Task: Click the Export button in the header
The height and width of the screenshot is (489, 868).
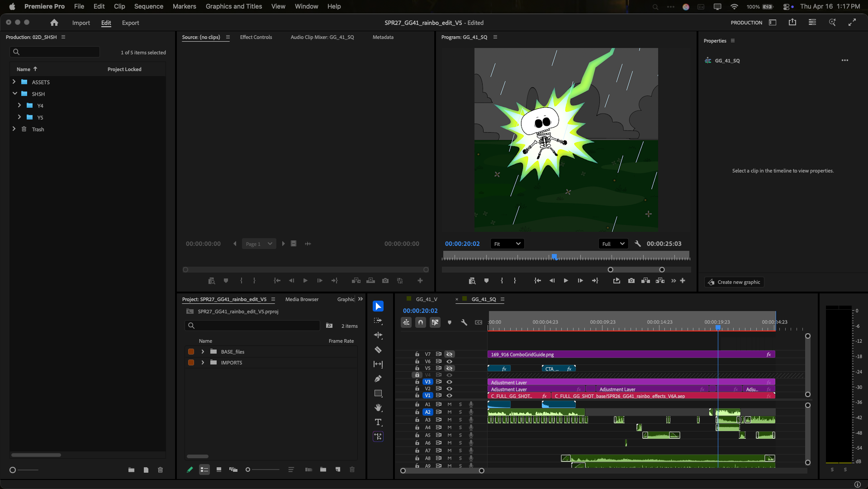Action: 130,23
